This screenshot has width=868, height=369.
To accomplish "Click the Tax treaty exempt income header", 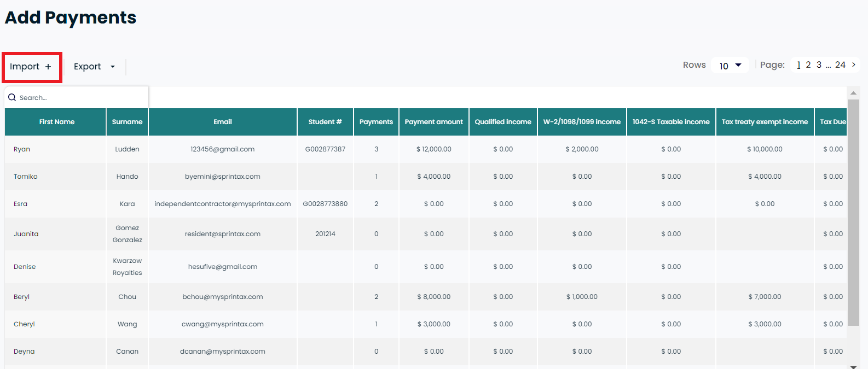I will point(765,122).
